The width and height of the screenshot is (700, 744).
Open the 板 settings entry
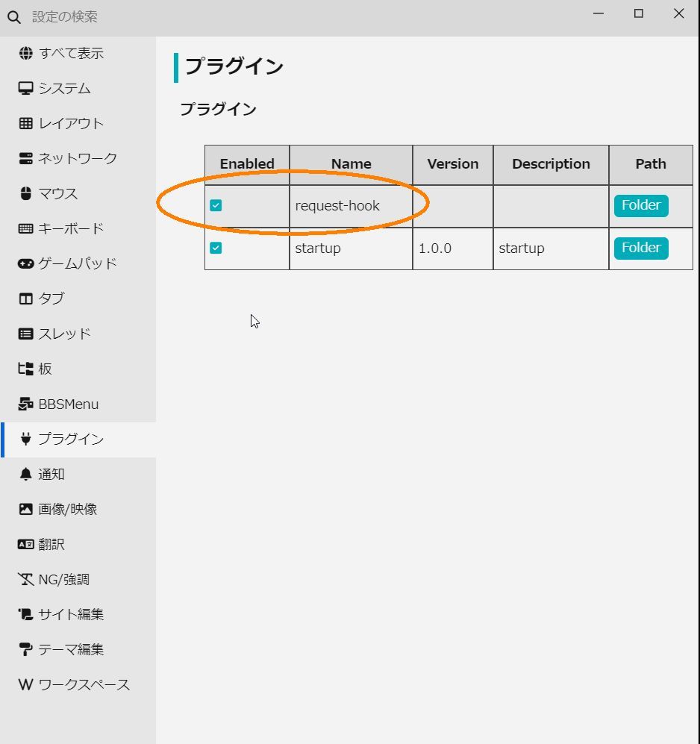[x=78, y=369]
